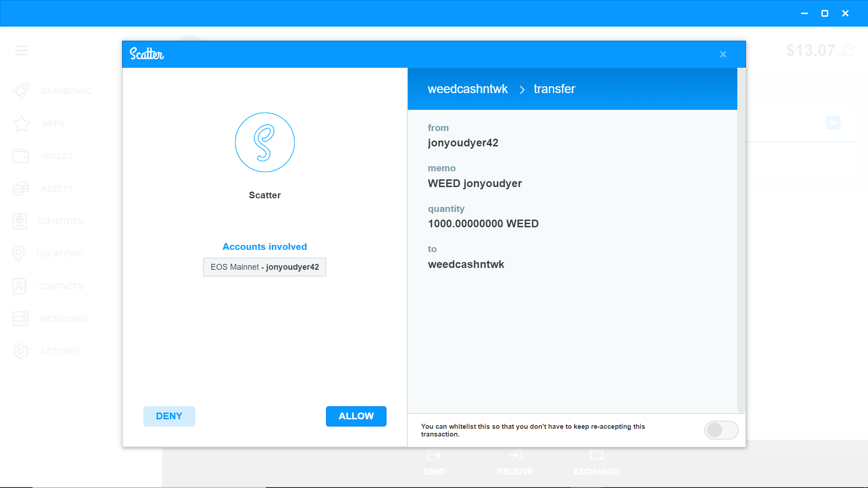
Task: Open Wallet in the sidebar
Action: (57, 156)
